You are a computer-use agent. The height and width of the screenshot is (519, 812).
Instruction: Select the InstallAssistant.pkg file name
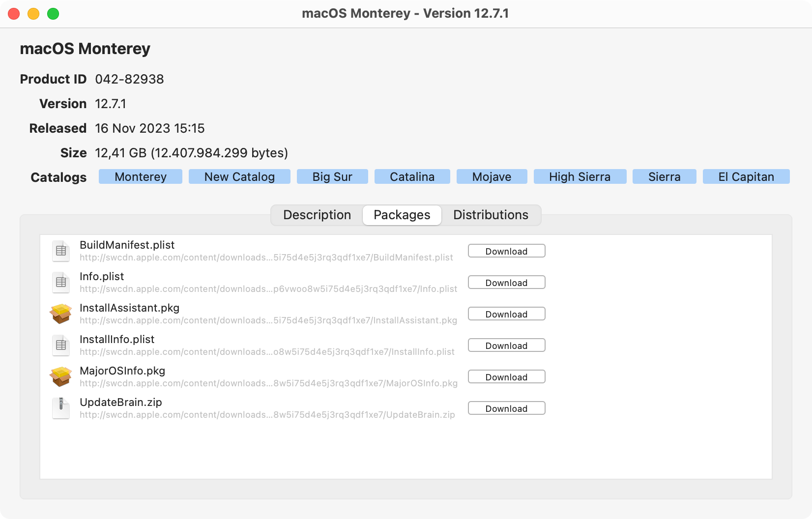pyautogui.click(x=129, y=308)
